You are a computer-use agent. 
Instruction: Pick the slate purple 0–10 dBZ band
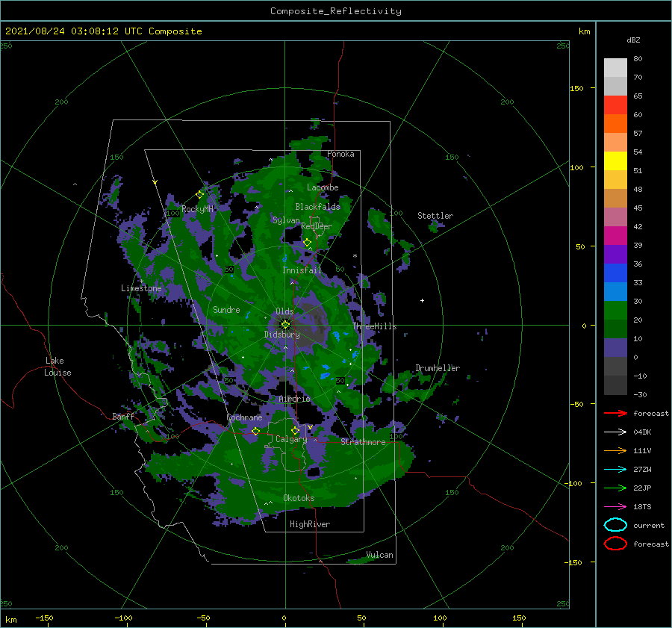(x=615, y=348)
